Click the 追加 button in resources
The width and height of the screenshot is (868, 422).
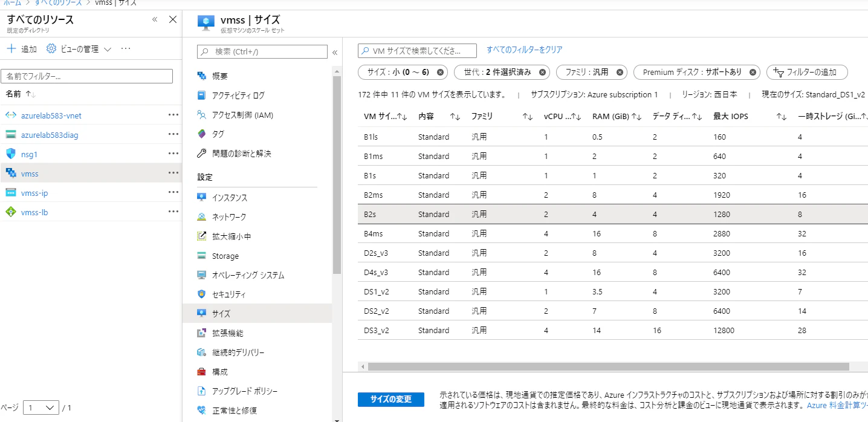21,49
